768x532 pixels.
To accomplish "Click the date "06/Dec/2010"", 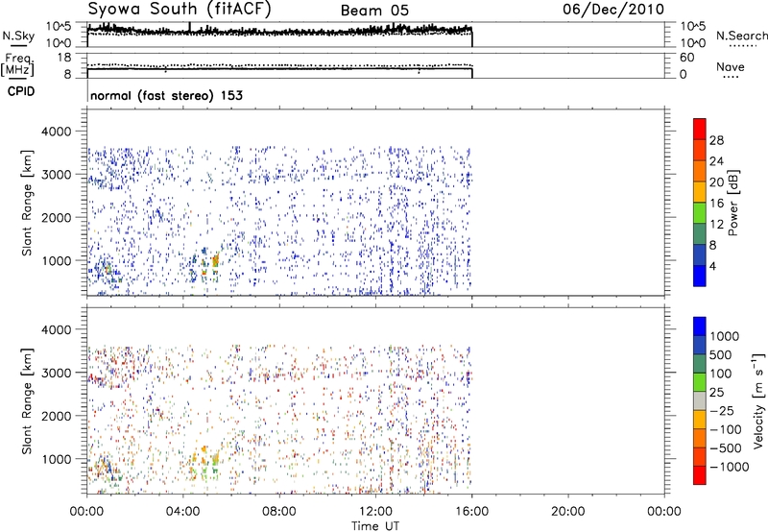I will click(x=613, y=10).
